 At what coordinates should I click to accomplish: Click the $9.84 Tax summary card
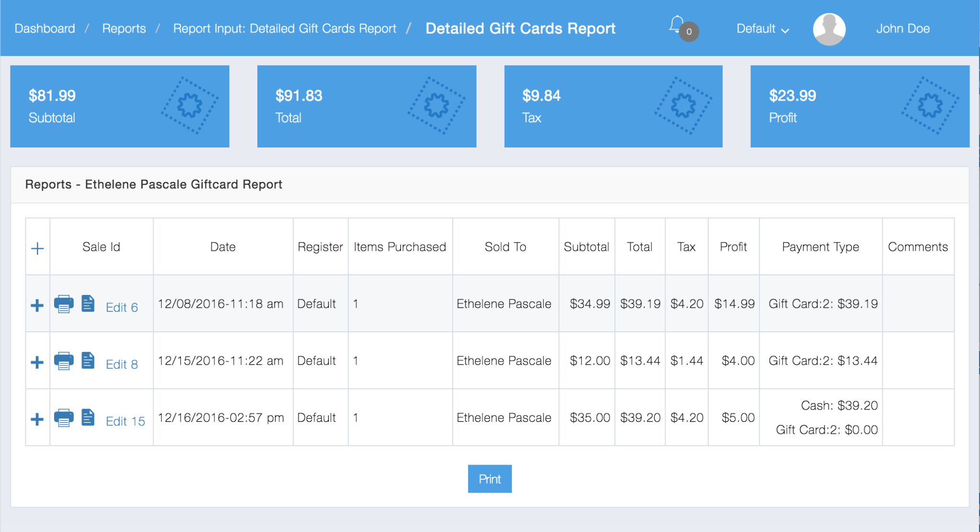613,106
